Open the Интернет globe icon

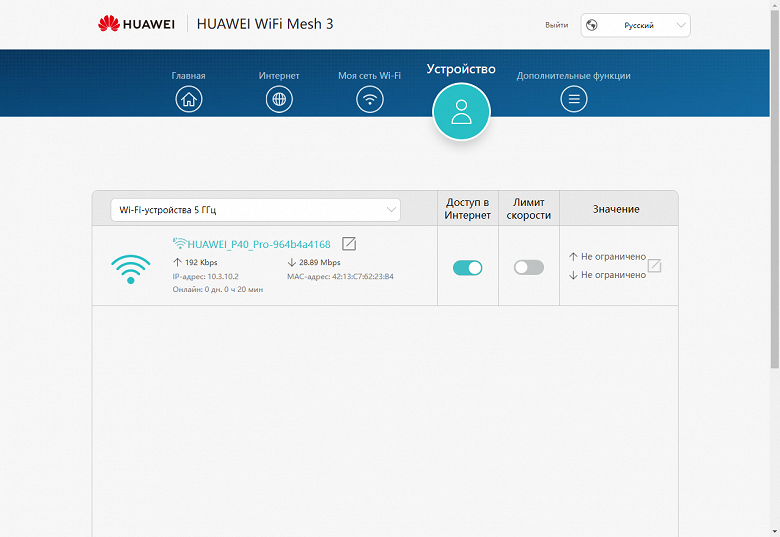279,99
